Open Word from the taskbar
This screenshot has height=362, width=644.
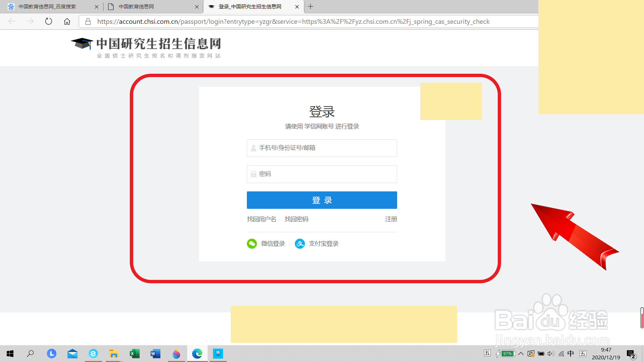(x=155, y=354)
